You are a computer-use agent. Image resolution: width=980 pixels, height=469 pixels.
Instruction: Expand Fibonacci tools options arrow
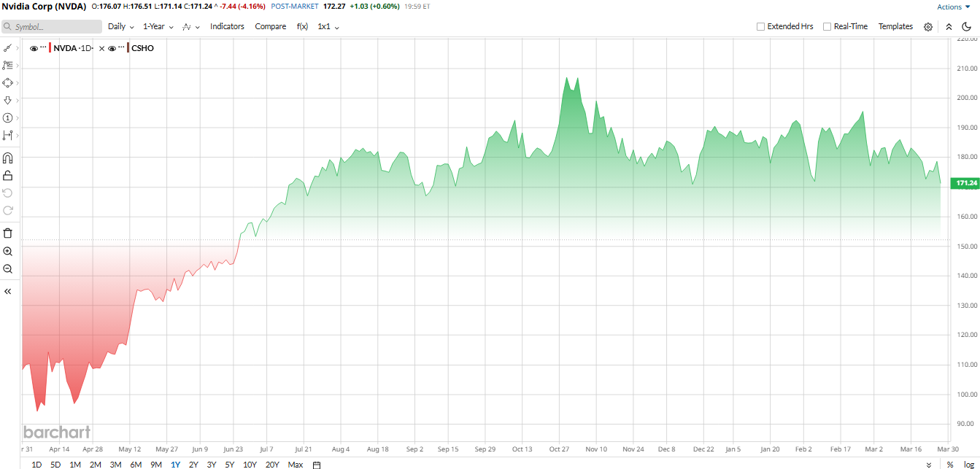[18, 65]
